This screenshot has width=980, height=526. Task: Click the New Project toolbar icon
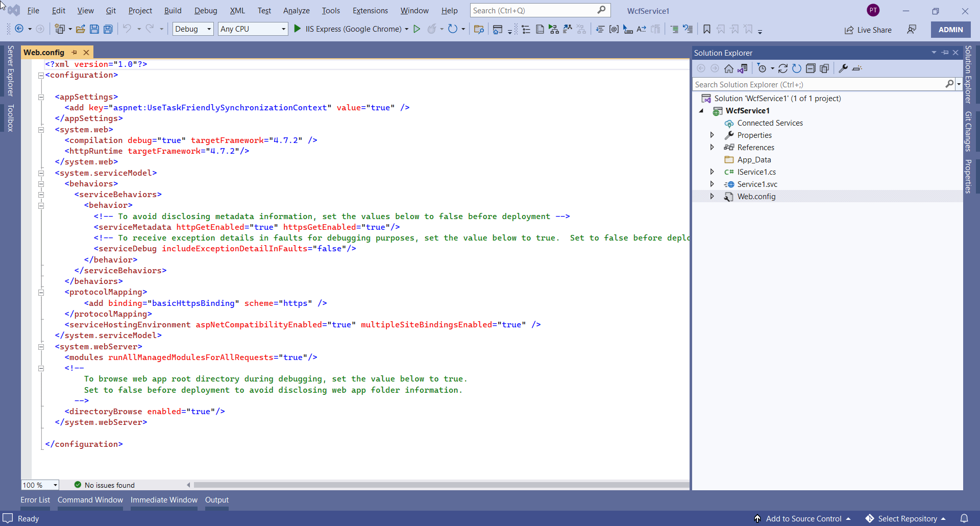click(x=60, y=29)
